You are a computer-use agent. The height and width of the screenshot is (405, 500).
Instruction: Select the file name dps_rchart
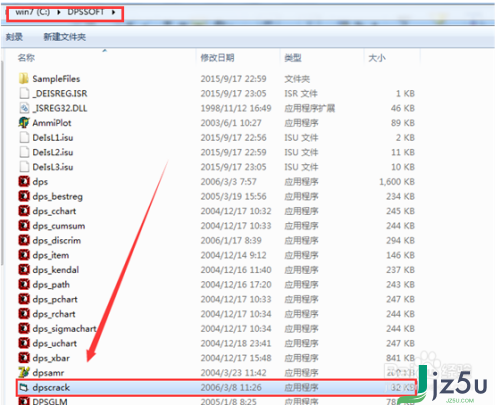click(x=54, y=314)
